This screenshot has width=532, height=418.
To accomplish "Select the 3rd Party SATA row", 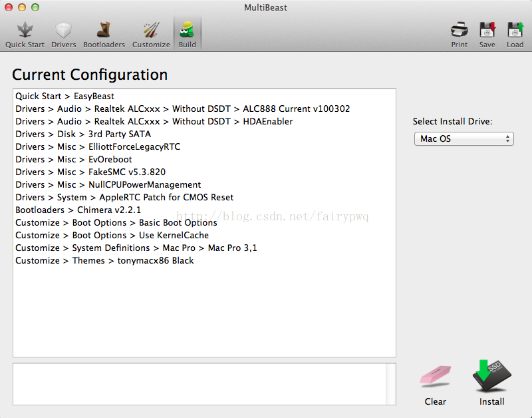I will [x=204, y=134].
